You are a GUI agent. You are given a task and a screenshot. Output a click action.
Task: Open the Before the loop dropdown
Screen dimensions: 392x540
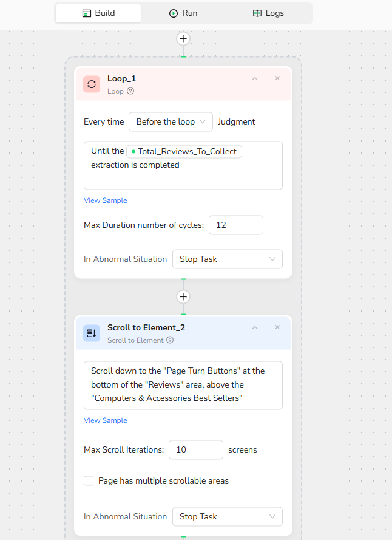(x=171, y=121)
